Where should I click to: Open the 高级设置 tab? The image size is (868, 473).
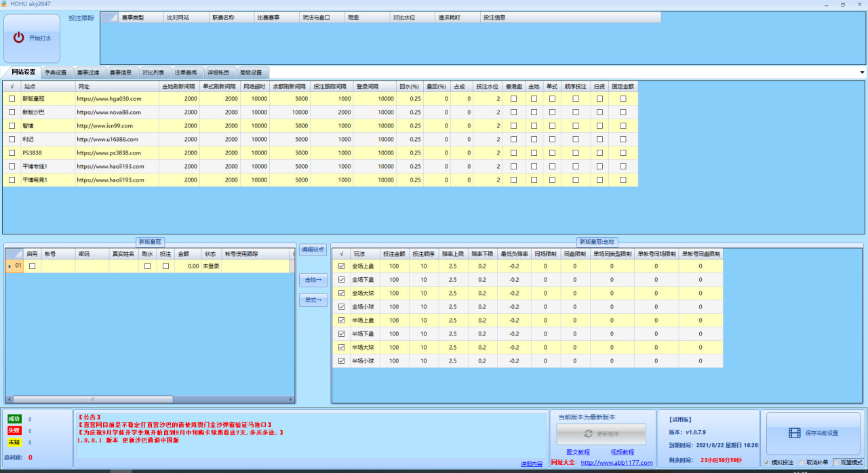tap(251, 73)
